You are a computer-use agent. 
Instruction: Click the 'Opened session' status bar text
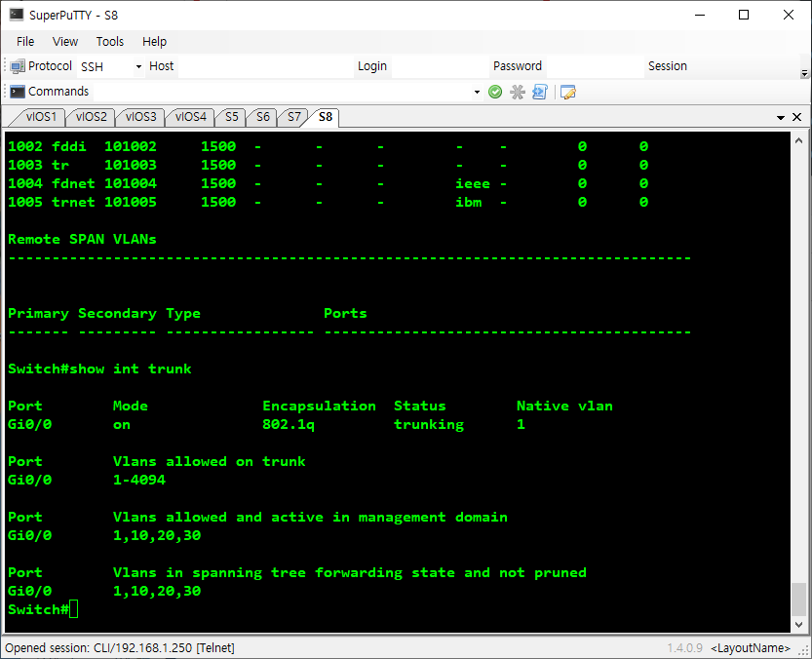[x=120, y=648]
